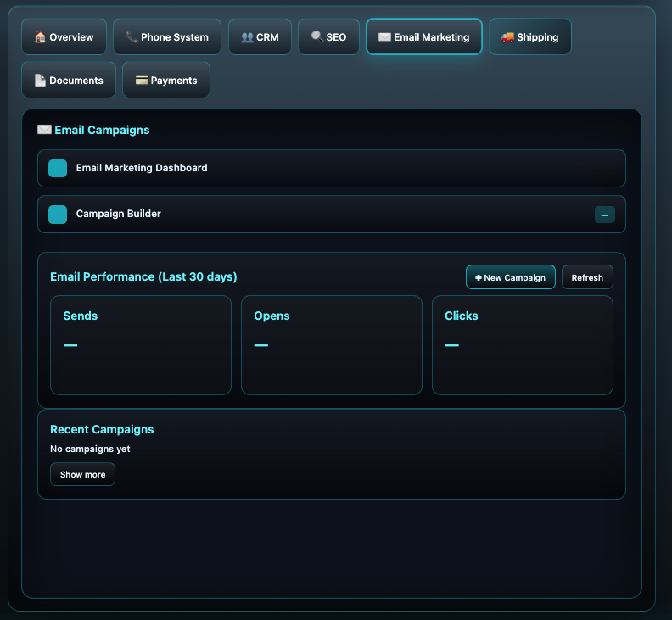This screenshot has height=620, width=672.
Task: Click the house icon on Overview tab
Action: point(40,37)
